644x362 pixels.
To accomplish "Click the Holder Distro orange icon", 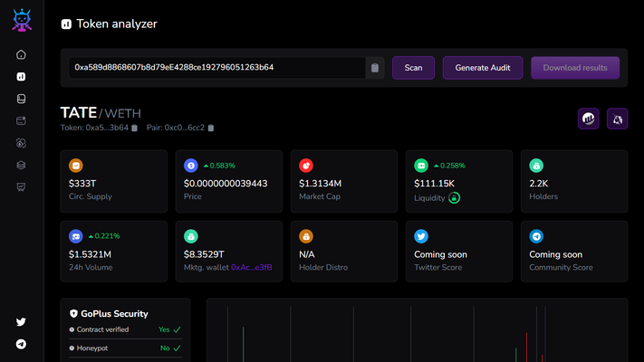I will coord(306,236).
